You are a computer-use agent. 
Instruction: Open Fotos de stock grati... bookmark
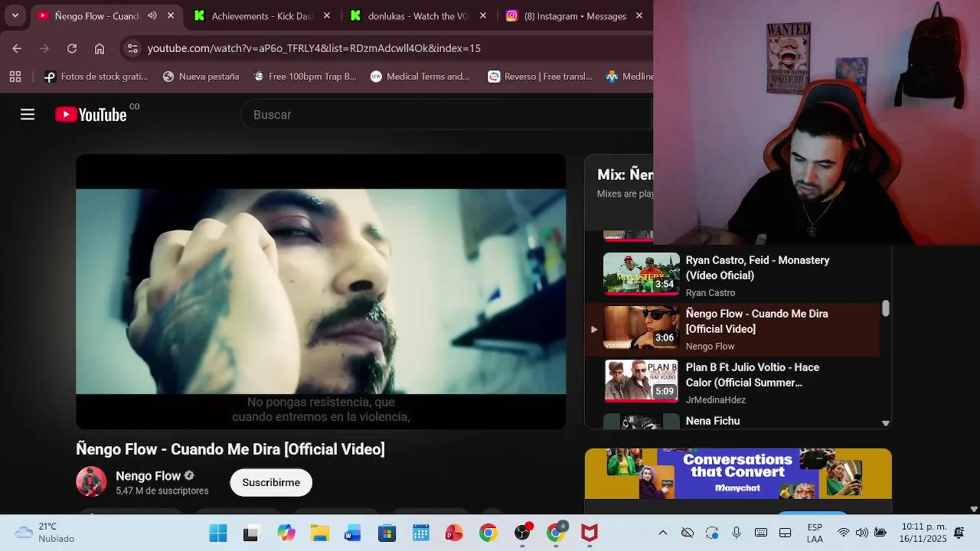pos(96,77)
